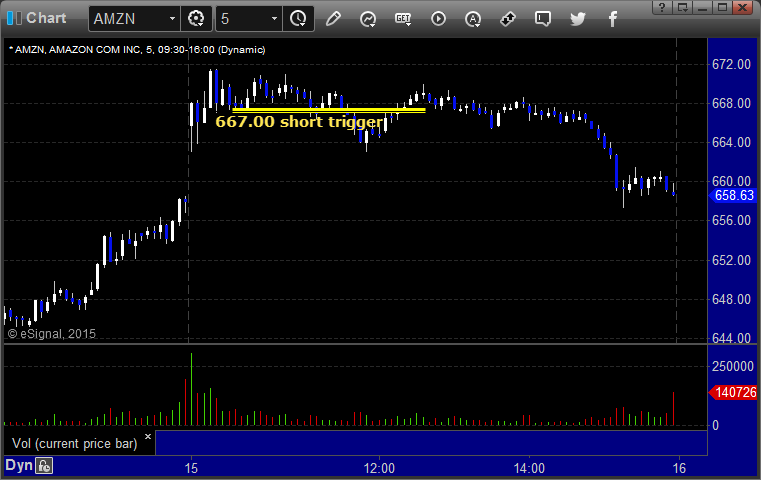This screenshot has width=761, height=480.
Task: Click the 12:00 time axis label
Action: click(379, 468)
